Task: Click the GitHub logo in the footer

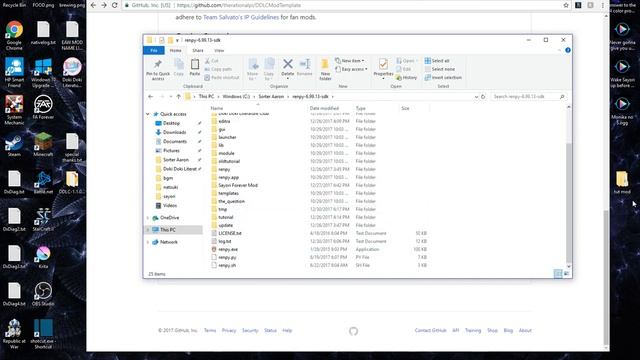Action: 353,331
